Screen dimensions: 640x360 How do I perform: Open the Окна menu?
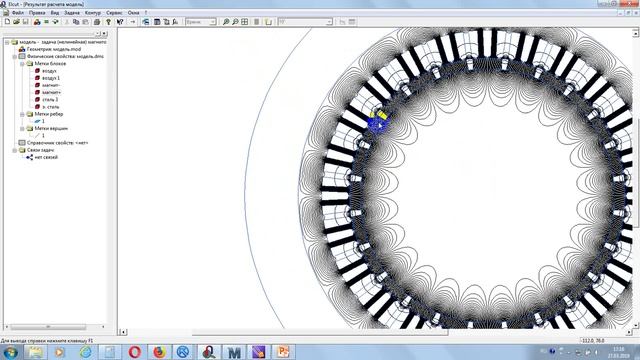[x=133, y=13]
